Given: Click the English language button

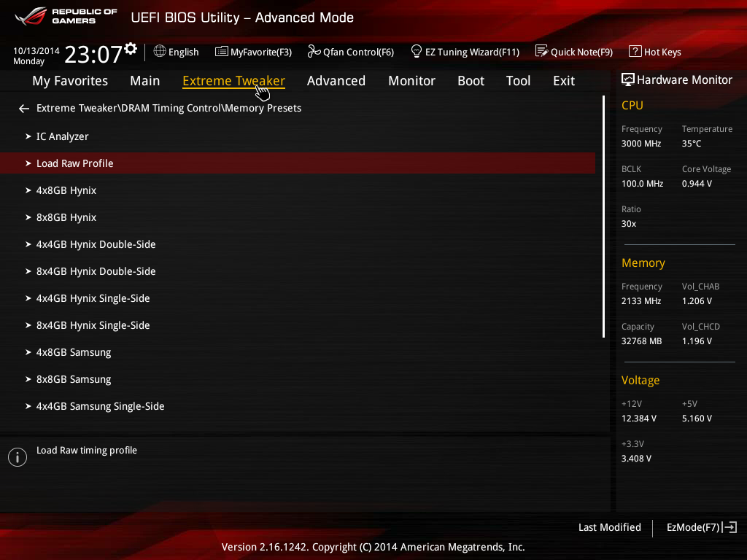Looking at the screenshot, I should (x=177, y=52).
